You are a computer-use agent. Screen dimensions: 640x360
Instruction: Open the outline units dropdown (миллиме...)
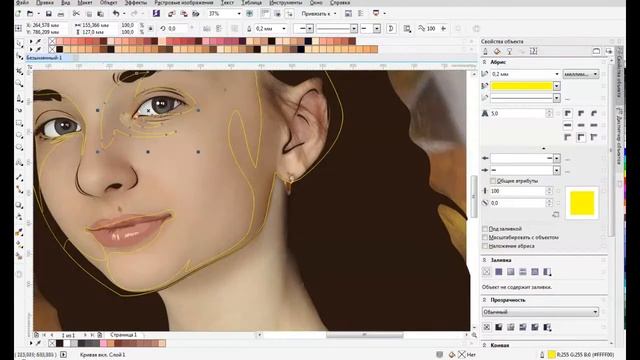(x=581, y=74)
